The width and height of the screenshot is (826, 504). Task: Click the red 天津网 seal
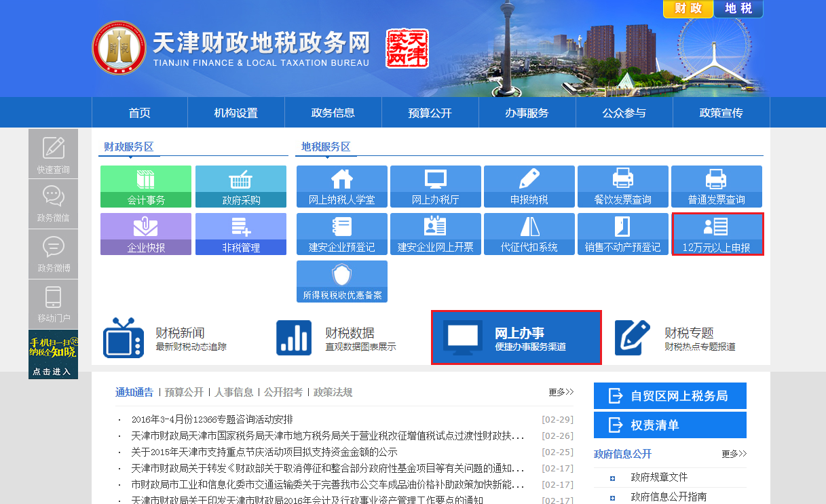coord(407,48)
